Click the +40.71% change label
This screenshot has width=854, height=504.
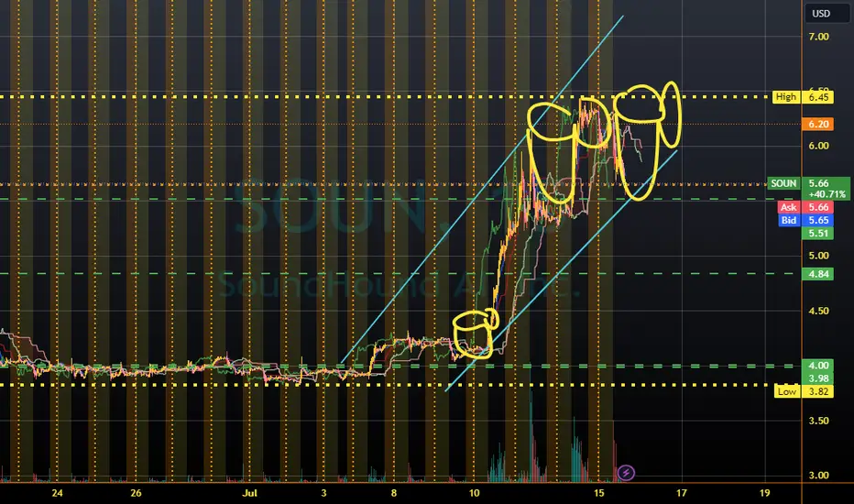(x=827, y=194)
